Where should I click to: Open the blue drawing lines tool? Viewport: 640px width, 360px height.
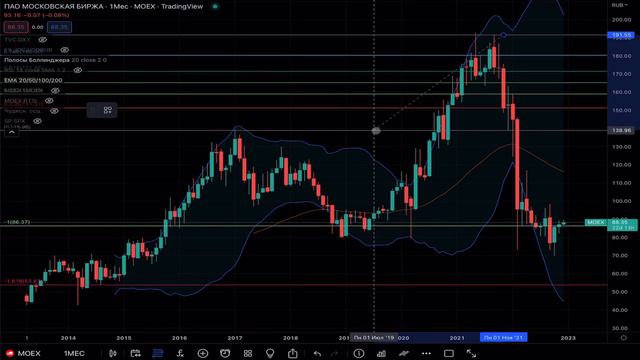(x=158, y=353)
